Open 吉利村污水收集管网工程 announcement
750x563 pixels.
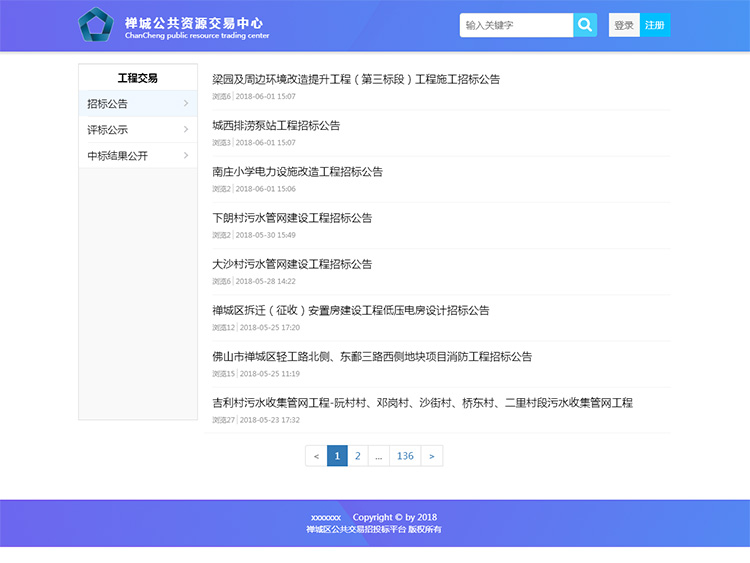click(422, 403)
